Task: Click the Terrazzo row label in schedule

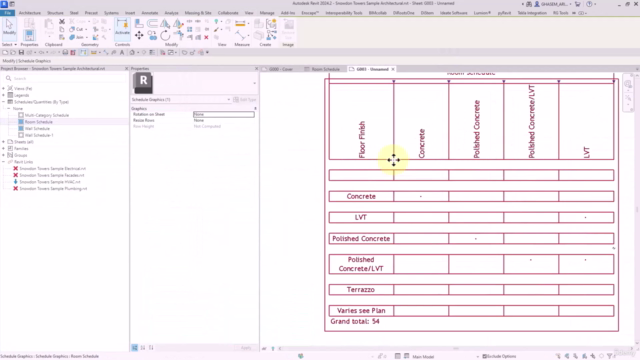Action: click(x=361, y=289)
